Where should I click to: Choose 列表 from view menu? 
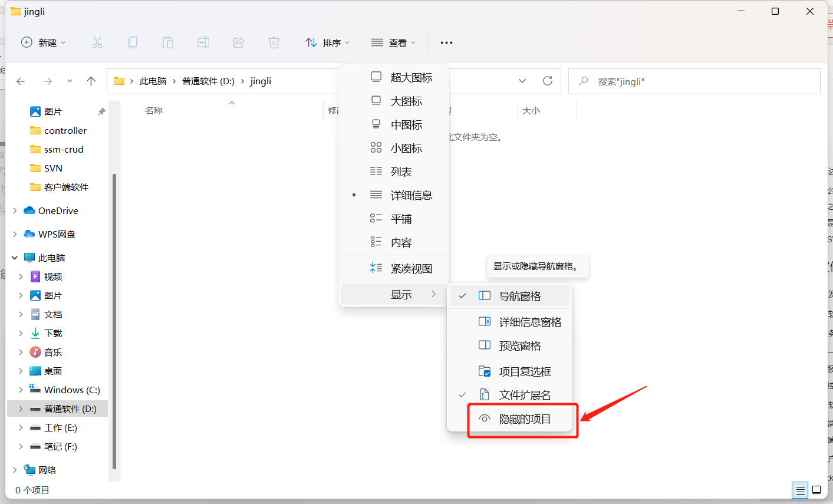(x=394, y=172)
